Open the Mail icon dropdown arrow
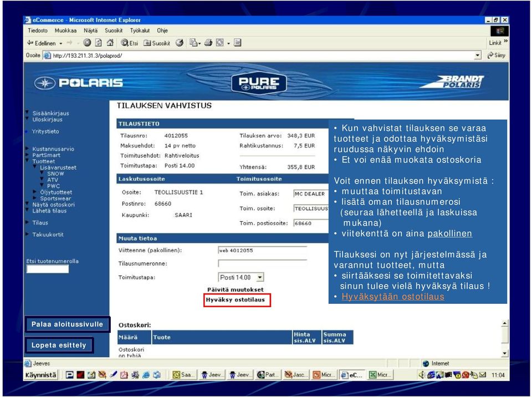532x397 pixels. (199, 43)
